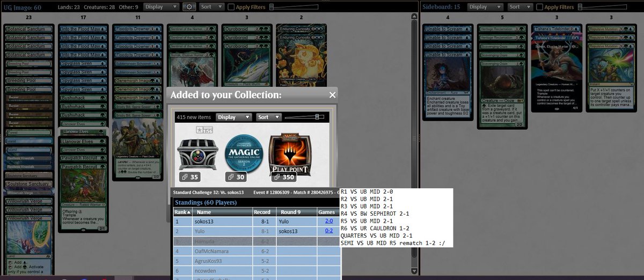Click the quantity 350 stack badge

(x=285, y=177)
